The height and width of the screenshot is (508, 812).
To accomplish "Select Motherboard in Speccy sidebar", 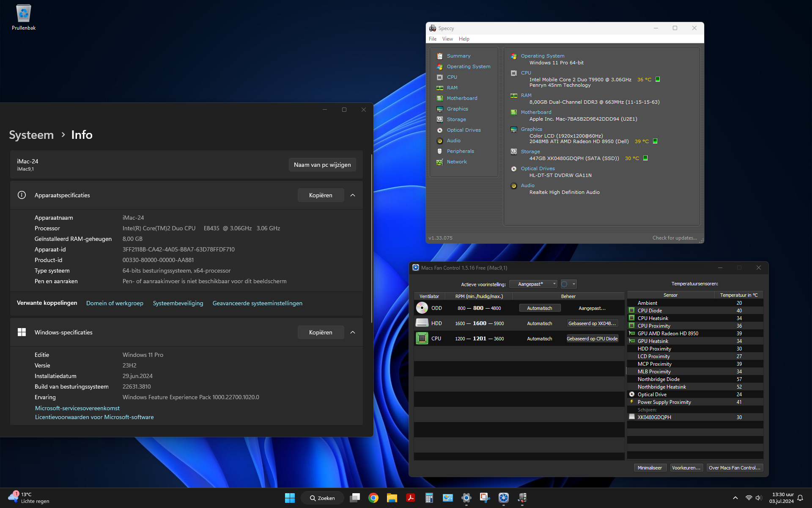I will tap(462, 98).
